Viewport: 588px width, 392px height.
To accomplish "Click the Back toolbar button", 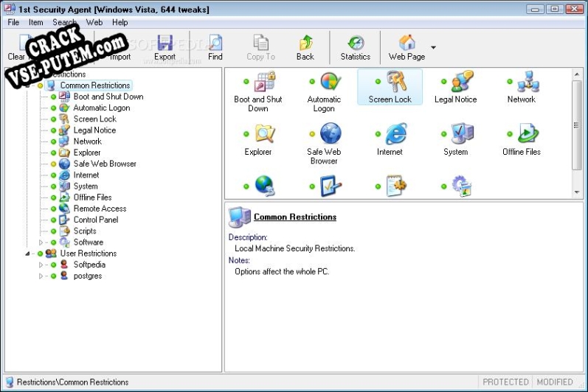I will (x=305, y=48).
